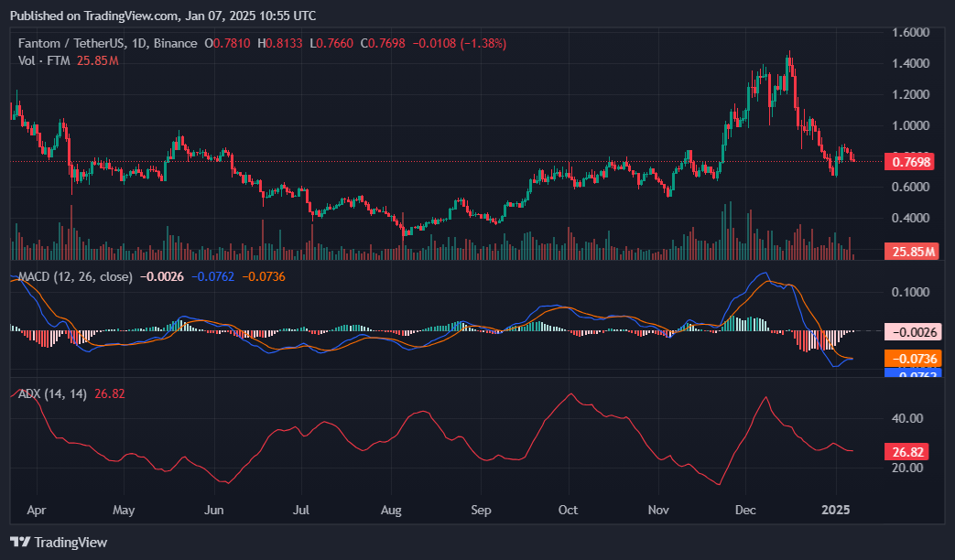The image size is (955, 560).
Task: Click the 0.4000 price axis label
Action: pyautogui.click(x=910, y=218)
